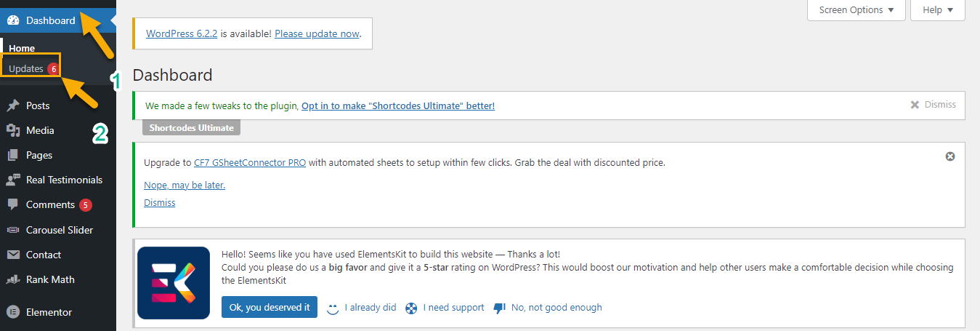Dismiss the Shortcodes Ultimate notice
Screen dimensions: 980x331
pos(940,105)
